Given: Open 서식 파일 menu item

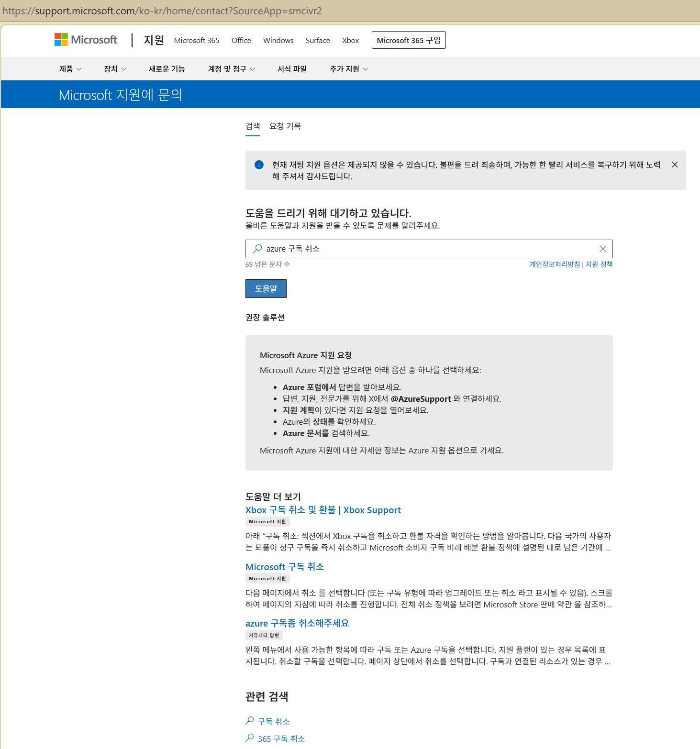Looking at the screenshot, I should pyautogui.click(x=292, y=69).
